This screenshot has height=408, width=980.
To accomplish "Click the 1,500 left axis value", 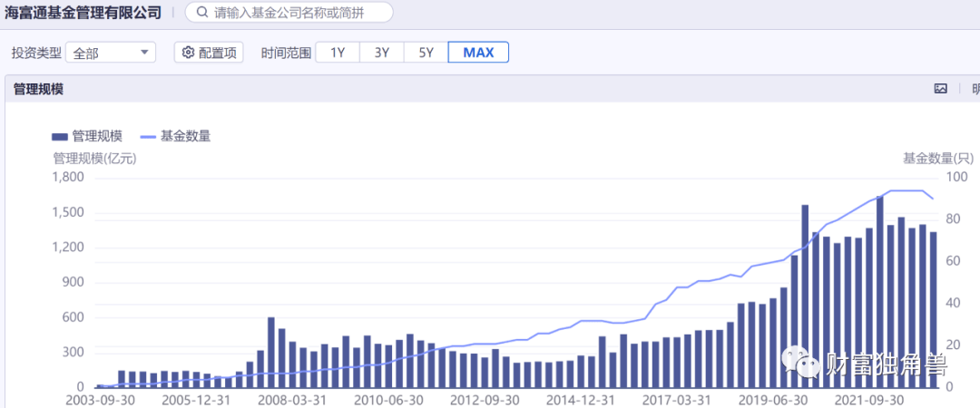I will 69,213.
